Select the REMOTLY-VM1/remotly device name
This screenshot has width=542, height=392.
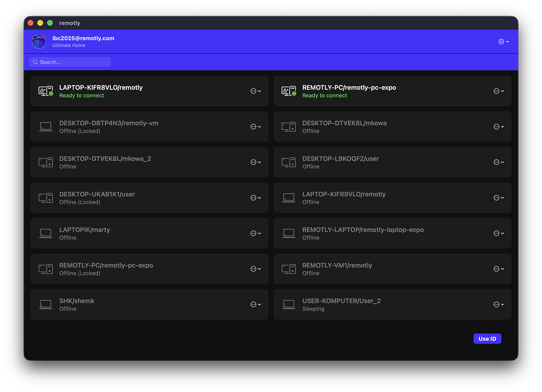point(337,265)
